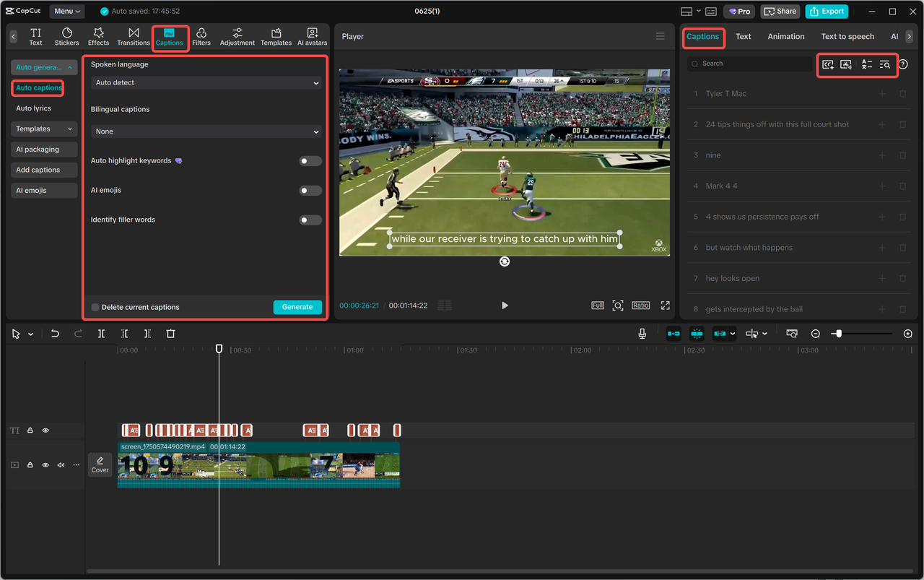924x580 pixels.
Task: Click the delete trash icon in timeline toolbar
Action: 170,334
